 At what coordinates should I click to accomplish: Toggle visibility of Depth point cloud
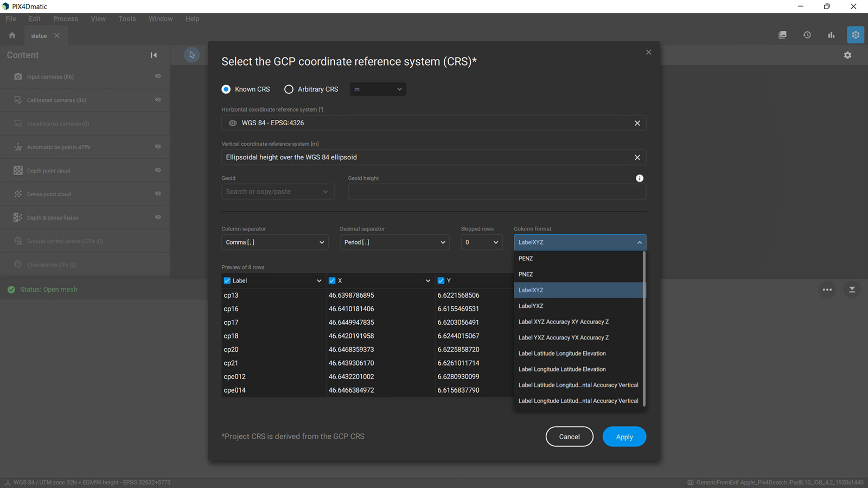click(x=158, y=170)
